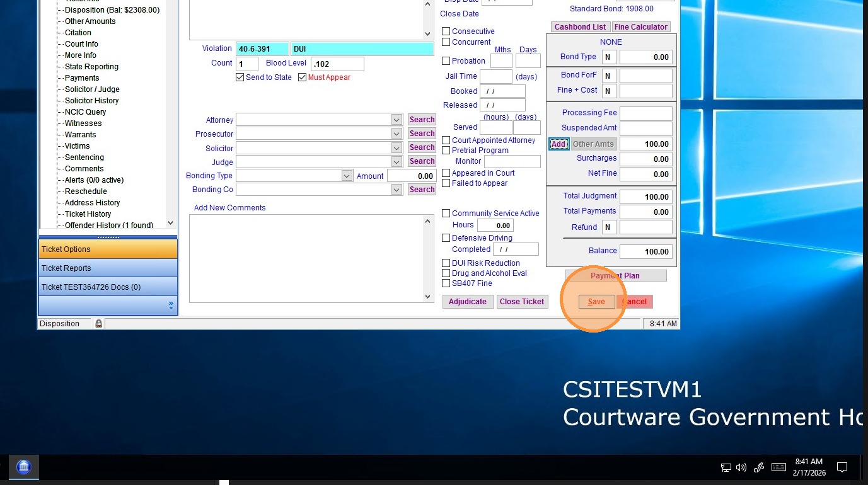
Task: Save the disposition
Action: pyautogui.click(x=596, y=302)
